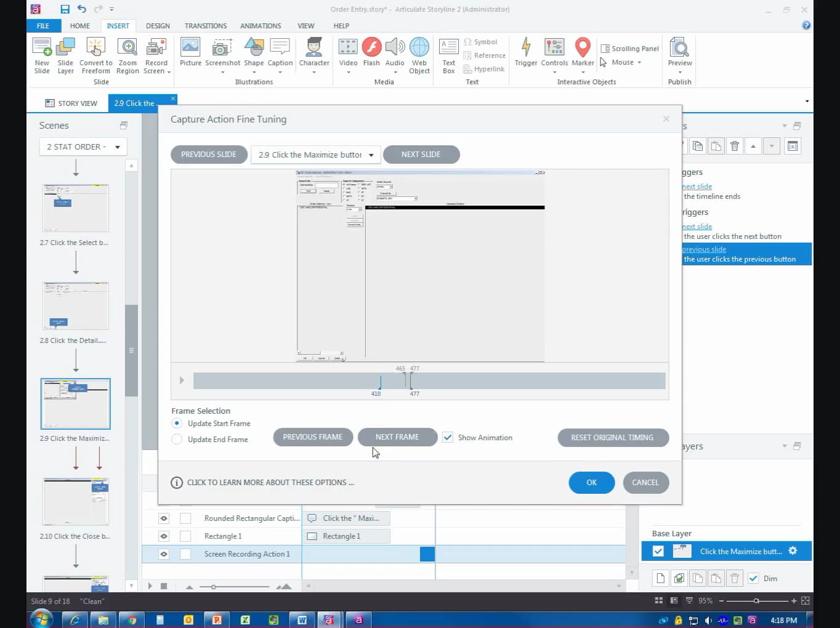840x628 pixels.
Task: Switch to slide view in status bar
Action: pos(674,600)
